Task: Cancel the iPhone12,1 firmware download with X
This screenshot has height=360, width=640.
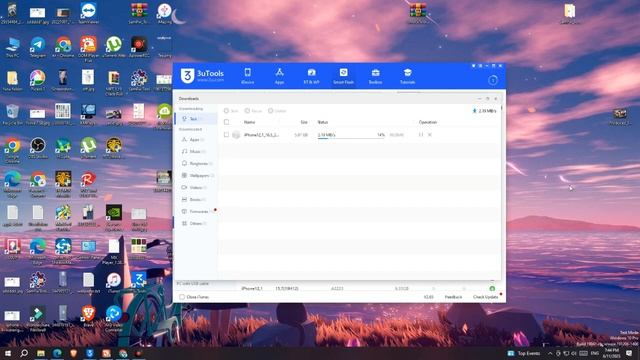Action: tap(430, 135)
